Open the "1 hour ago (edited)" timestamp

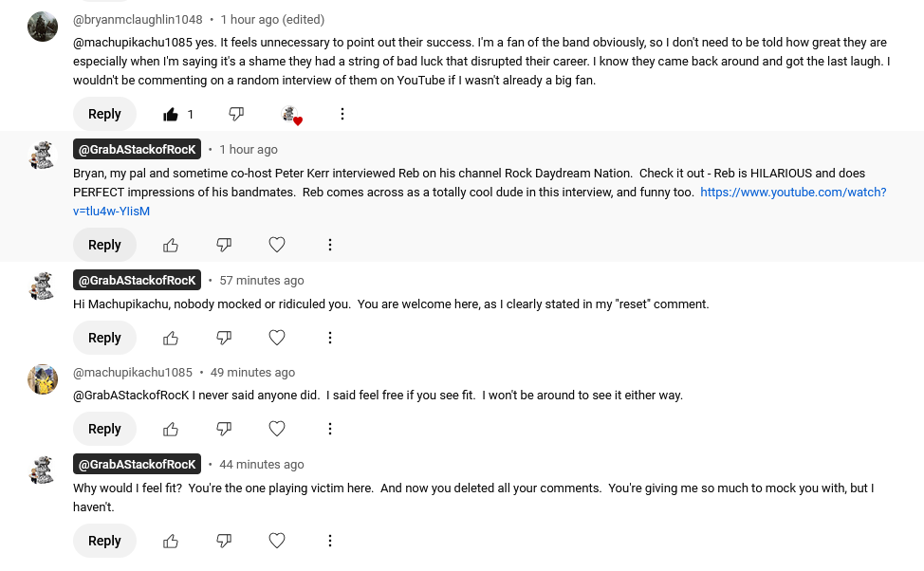(272, 19)
